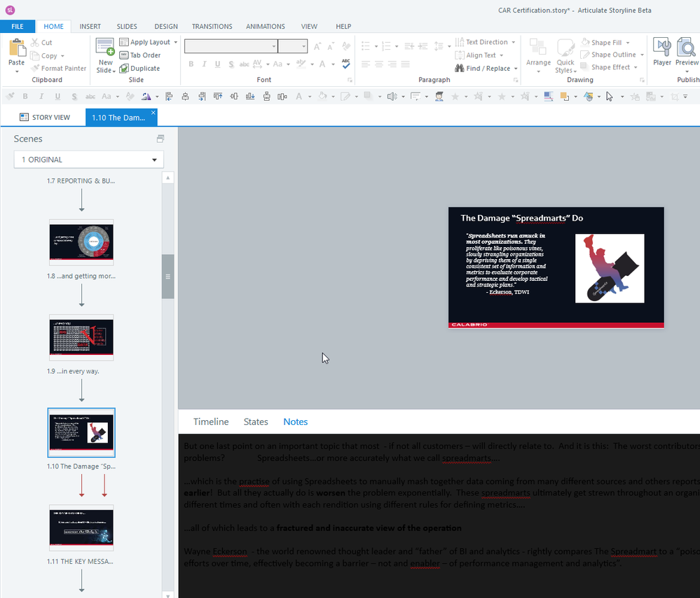Select the 1.9 slide thumbnail
The height and width of the screenshot is (598, 700).
coord(81,337)
